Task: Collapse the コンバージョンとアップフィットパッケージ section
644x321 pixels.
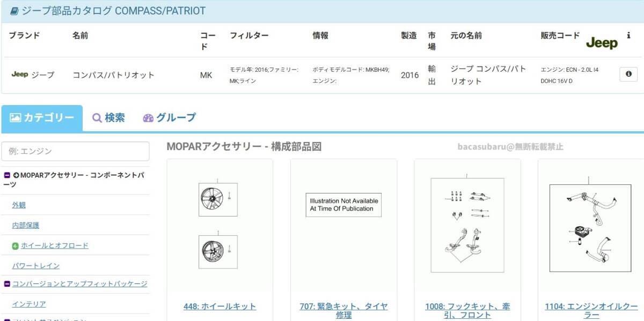Action: pyautogui.click(x=6, y=284)
